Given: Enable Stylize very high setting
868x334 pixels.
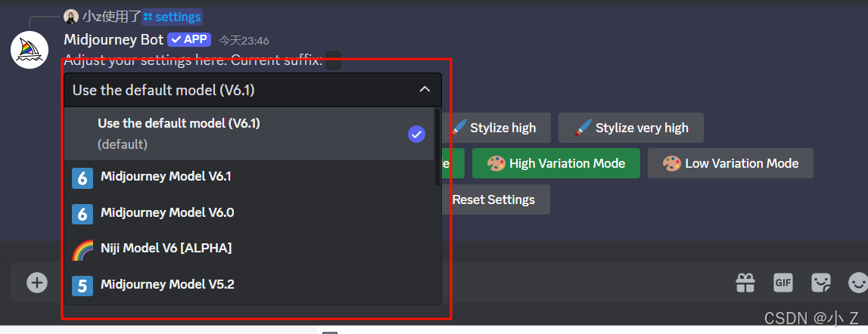Looking at the screenshot, I should click(x=630, y=128).
